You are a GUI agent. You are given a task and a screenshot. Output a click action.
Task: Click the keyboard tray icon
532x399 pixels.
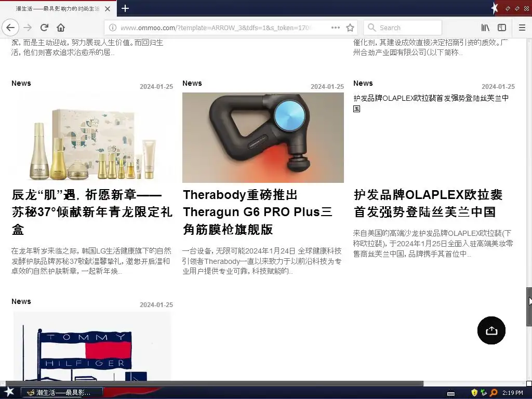click(451, 393)
